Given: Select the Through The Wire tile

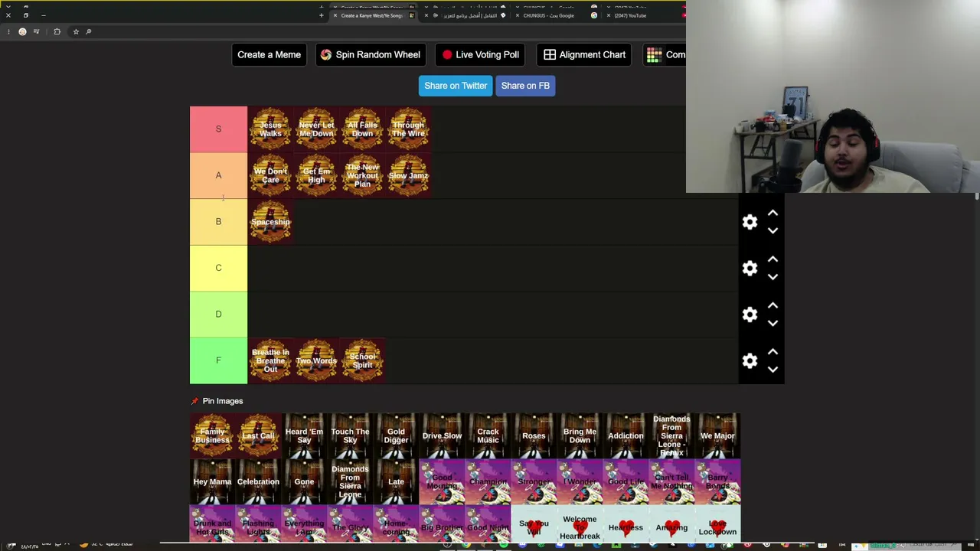Looking at the screenshot, I should point(408,129).
